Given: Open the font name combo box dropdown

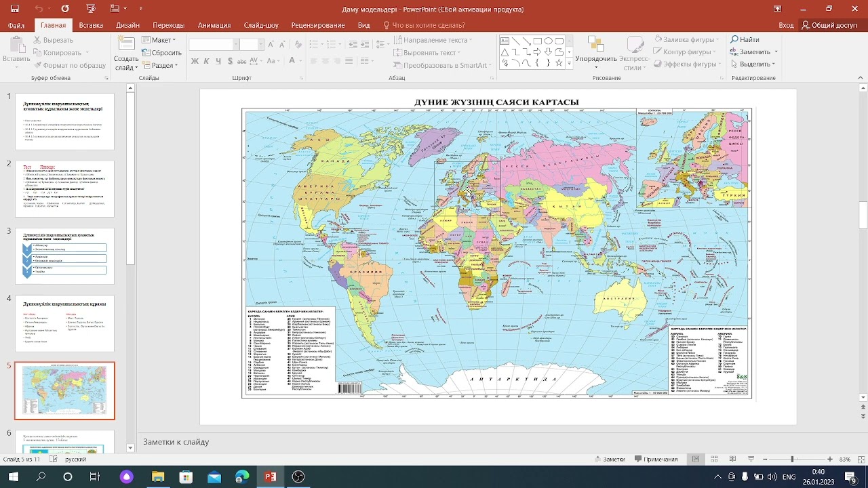Looking at the screenshot, I should (x=235, y=44).
